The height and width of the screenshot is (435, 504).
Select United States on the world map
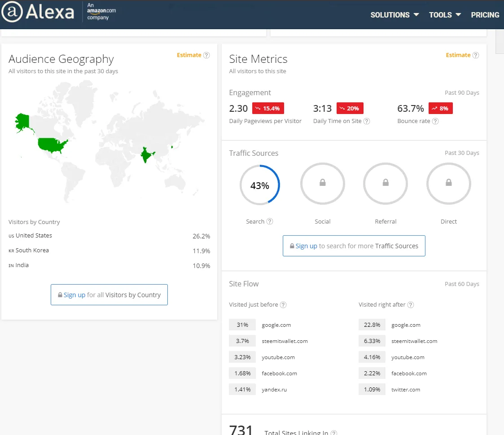52,145
